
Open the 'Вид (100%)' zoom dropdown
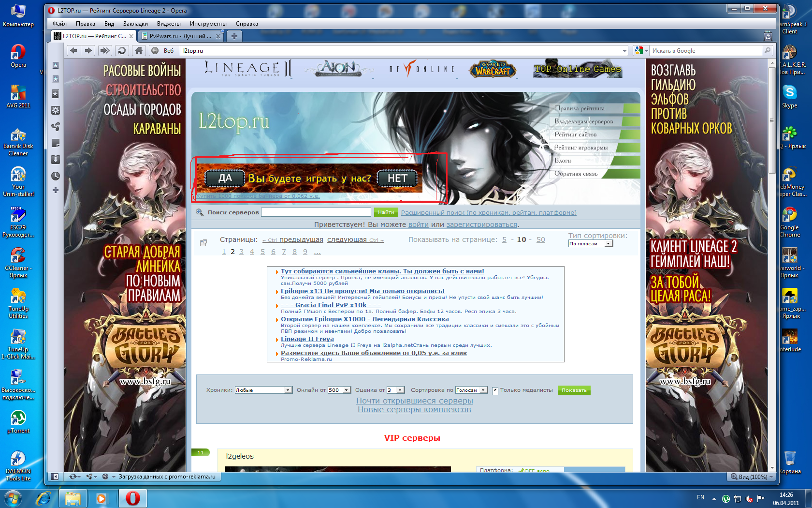point(752,477)
